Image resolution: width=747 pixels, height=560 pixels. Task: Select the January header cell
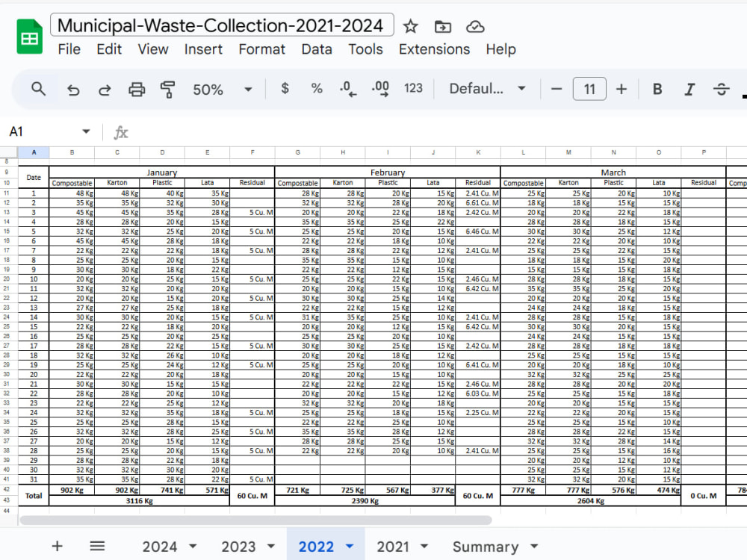(x=162, y=172)
